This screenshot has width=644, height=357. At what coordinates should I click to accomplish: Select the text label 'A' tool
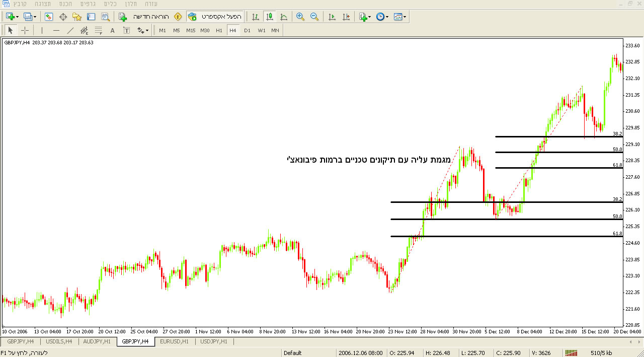click(112, 30)
